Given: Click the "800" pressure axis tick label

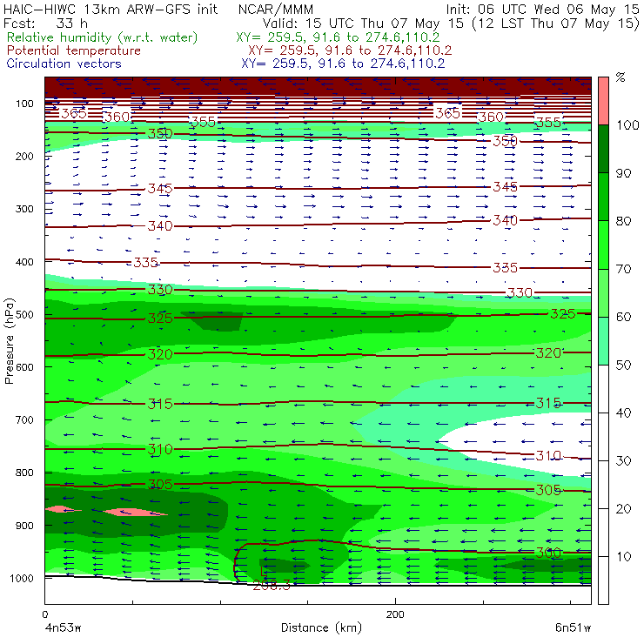Looking at the screenshot, I should pyautogui.click(x=24, y=473).
